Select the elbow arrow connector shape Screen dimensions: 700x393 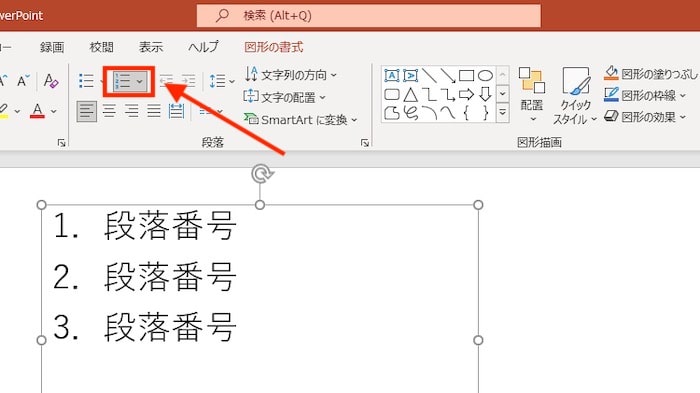point(447,94)
